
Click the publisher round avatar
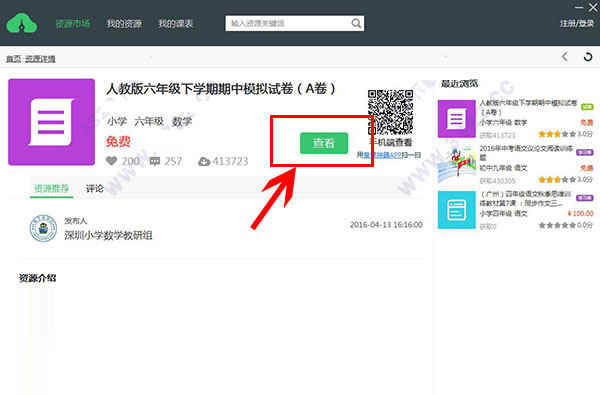pos(43,228)
